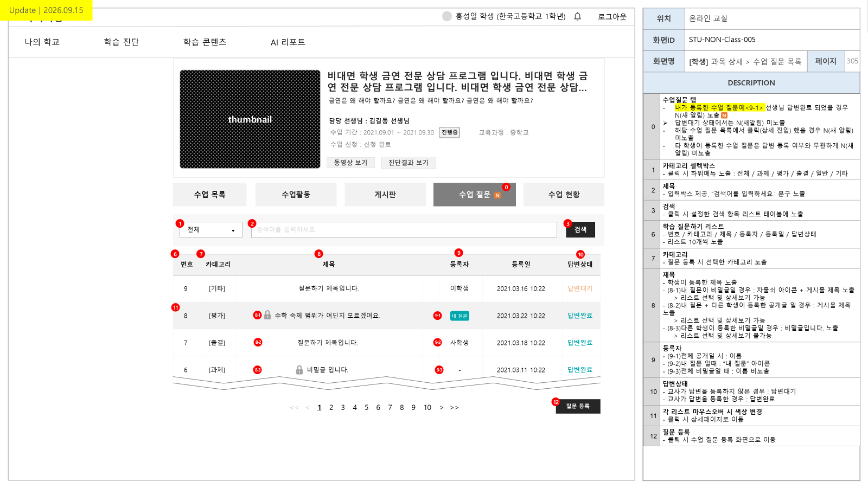Open the 전체 category select box

pos(211,229)
